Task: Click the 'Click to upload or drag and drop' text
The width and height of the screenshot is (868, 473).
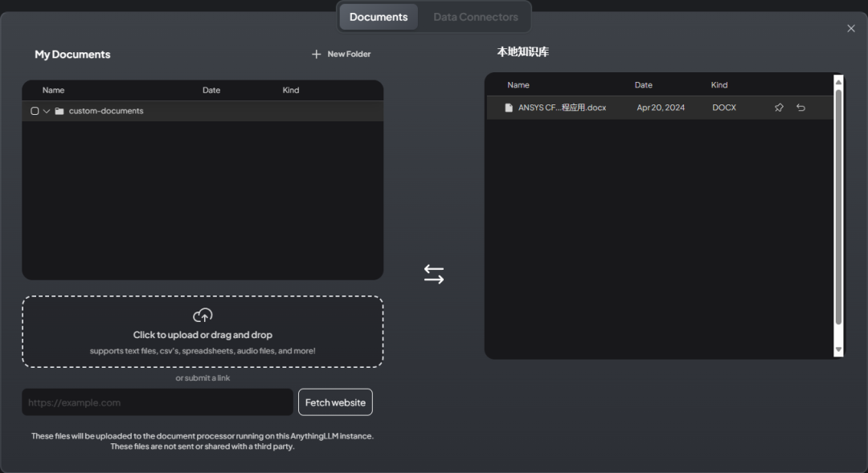Action: [x=203, y=335]
